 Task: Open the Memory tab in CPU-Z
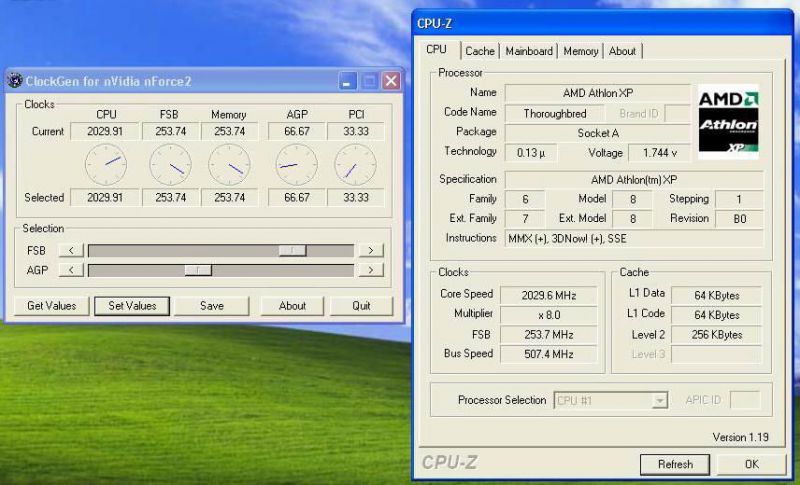pos(581,51)
